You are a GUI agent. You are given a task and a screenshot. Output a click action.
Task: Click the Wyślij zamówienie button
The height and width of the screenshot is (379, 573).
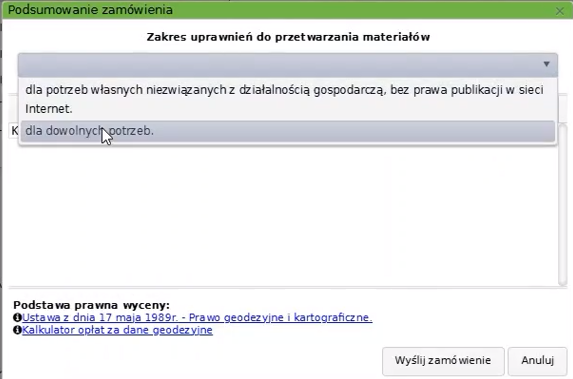click(443, 361)
